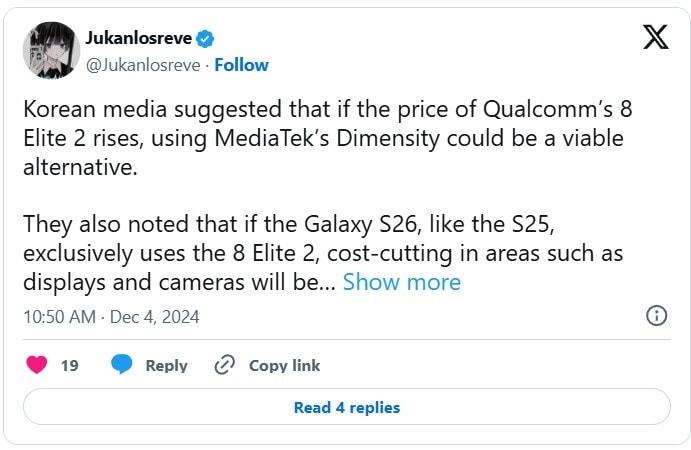Expand the tweet with Show more
The height and width of the screenshot is (450, 691).
click(x=402, y=282)
